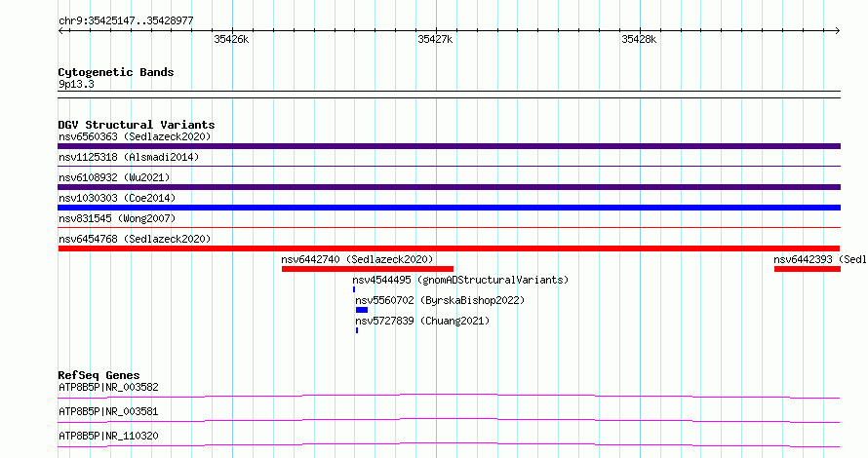Select the wide red nsv6454768 variant bar

point(449,248)
